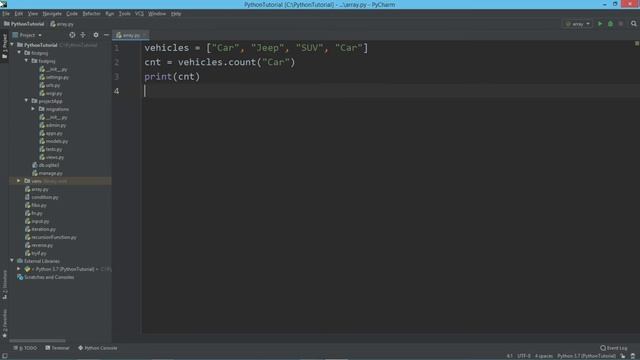This screenshot has width=640, height=360.
Task: Expand the Python 3.7 (PythonTutorial) library node
Action: coord(19,269)
